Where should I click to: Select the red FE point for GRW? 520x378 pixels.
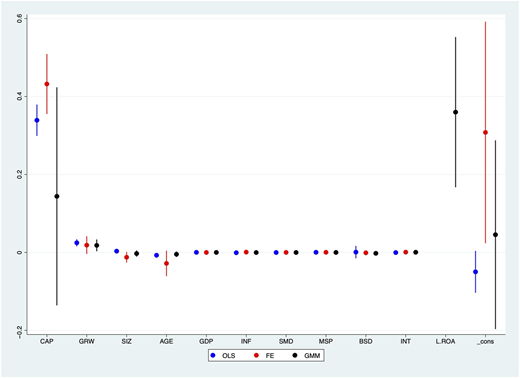tap(87, 245)
